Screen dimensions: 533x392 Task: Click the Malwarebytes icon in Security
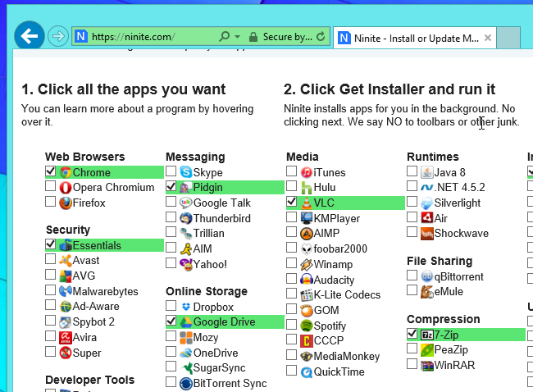(x=66, y=291)
